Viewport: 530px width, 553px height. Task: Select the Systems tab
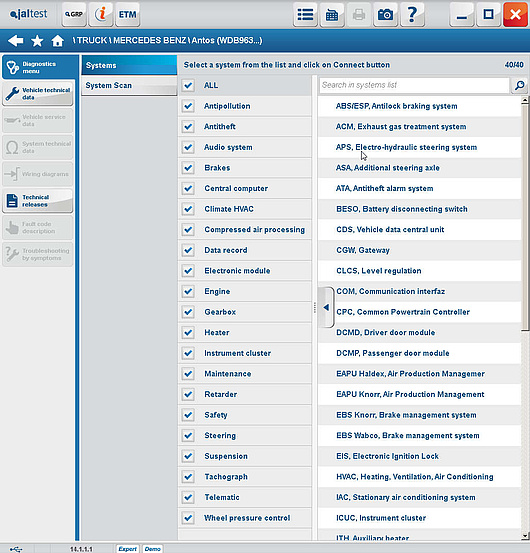(129, 65)
